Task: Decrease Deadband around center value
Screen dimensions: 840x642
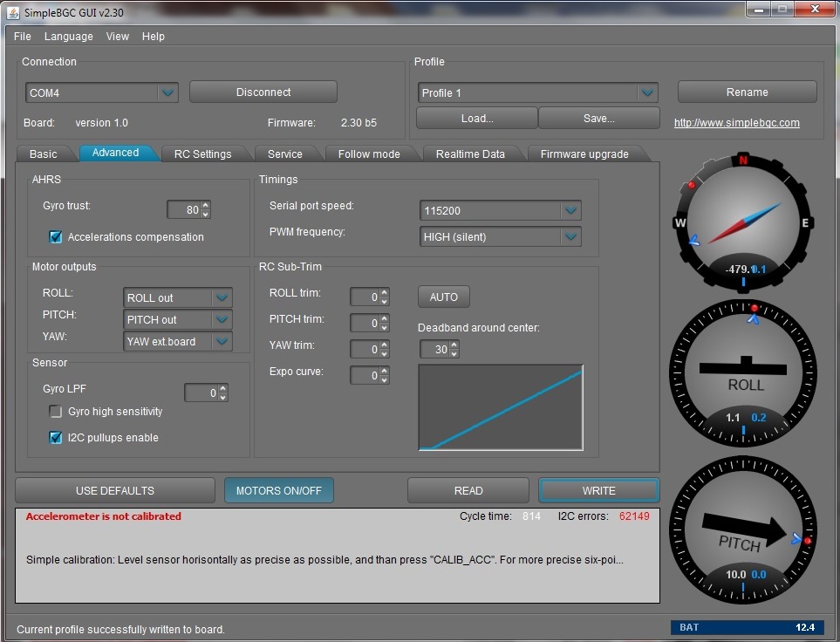Action: pyautogui.click(x=454, y=353)
